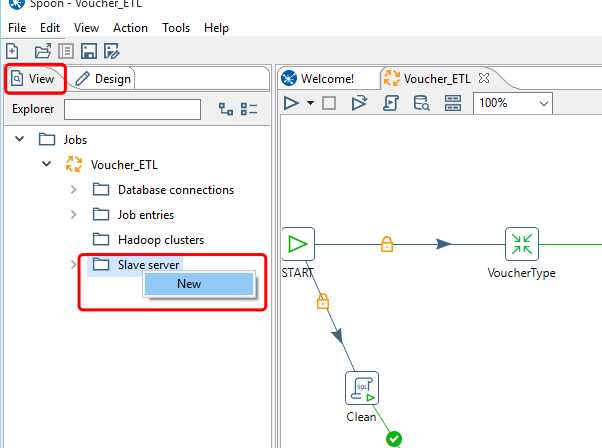Click the Spoon application icon in the title bar
This screenshot has height=448, width=602.
click(x=17, y=4)
